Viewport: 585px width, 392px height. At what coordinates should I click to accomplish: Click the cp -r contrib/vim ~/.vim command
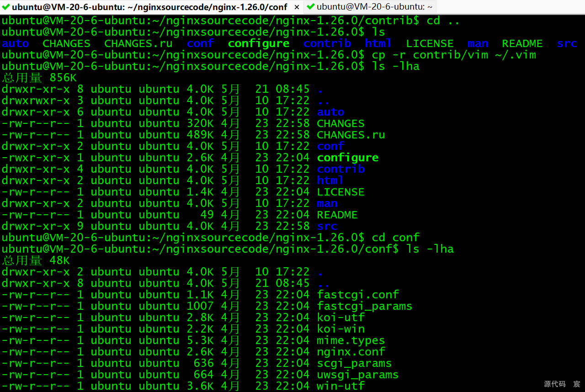pyautogui.click(x=454, y=55)
